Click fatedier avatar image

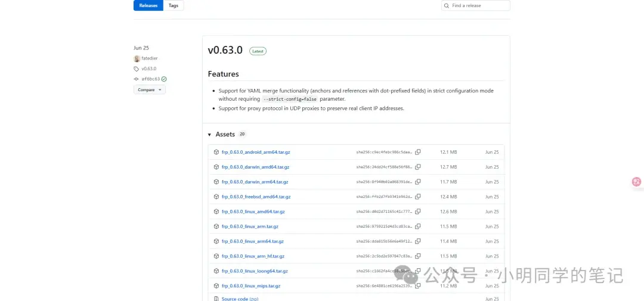137,58
